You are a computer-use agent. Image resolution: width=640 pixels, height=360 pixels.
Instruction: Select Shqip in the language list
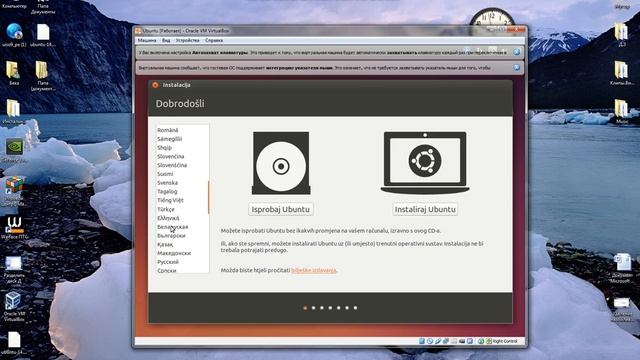click(x=164, y=148)
